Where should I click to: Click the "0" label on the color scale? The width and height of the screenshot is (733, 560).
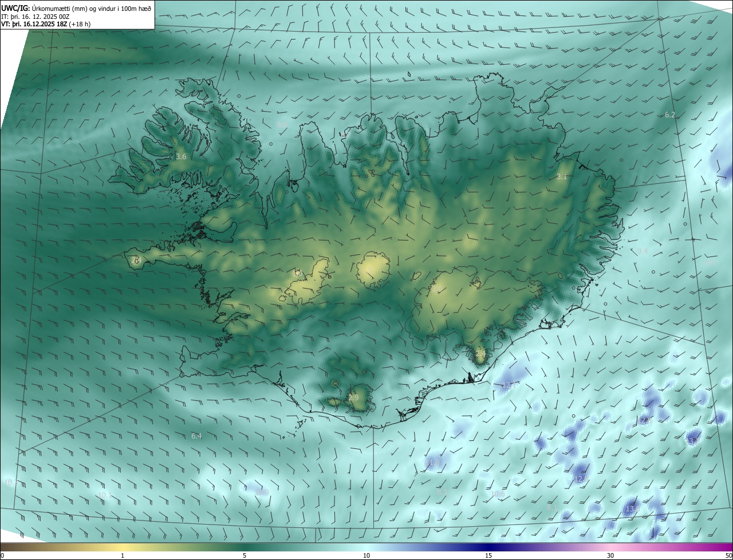point(2,555)
